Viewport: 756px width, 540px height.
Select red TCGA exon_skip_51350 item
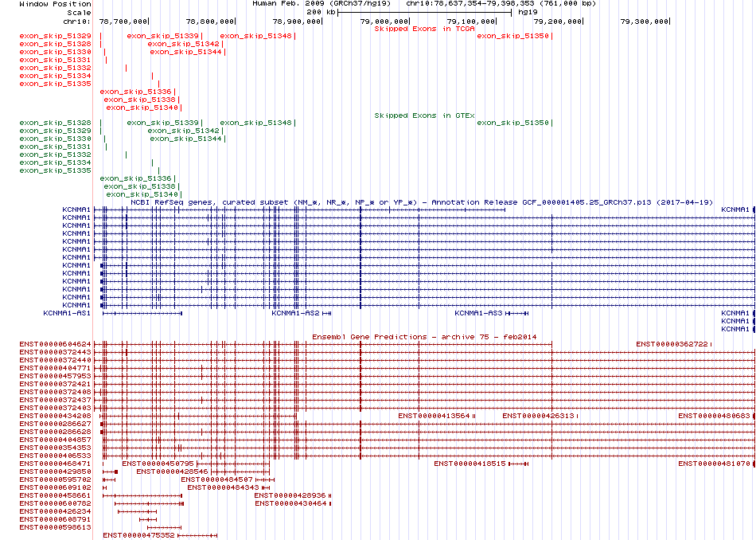pos(513,36)
